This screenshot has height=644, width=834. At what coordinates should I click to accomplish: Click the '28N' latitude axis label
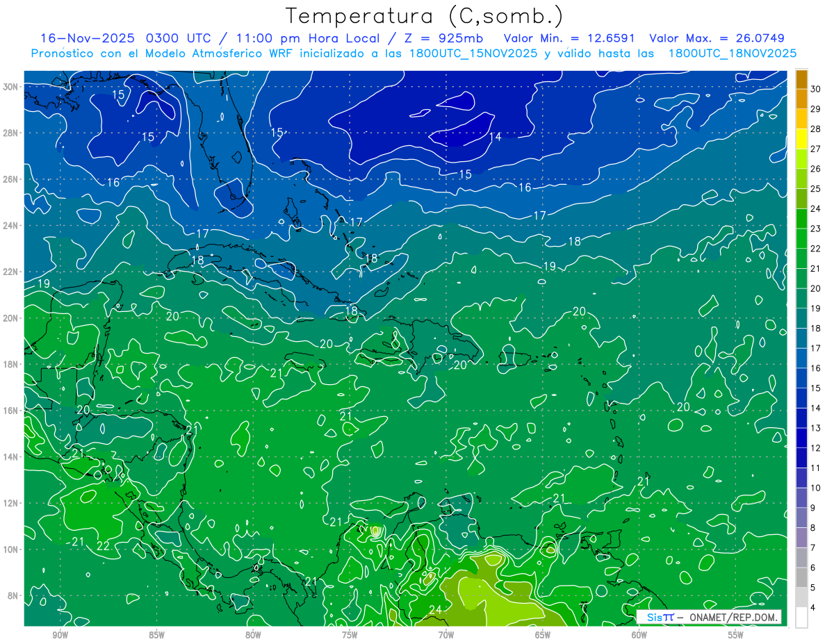[x=12, y=133]
